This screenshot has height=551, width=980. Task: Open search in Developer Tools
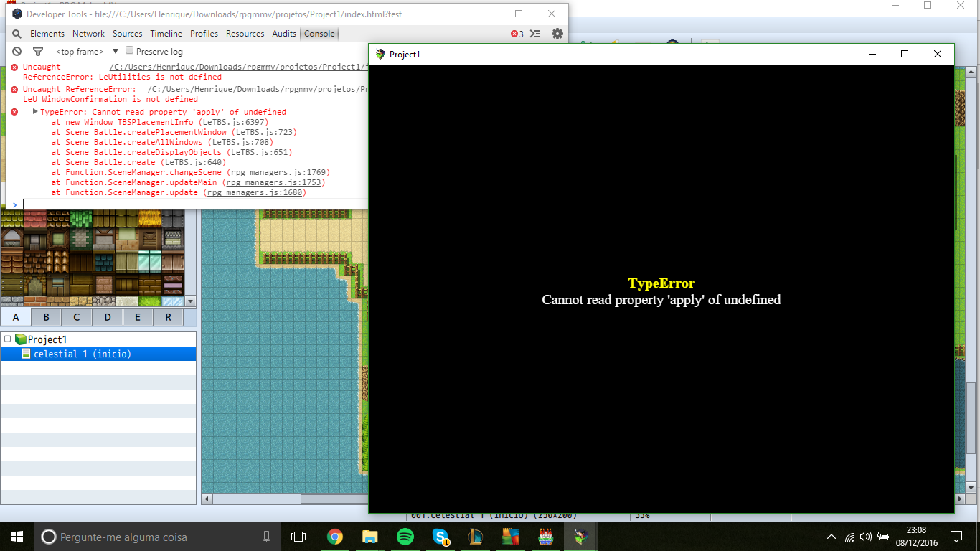click(x=17, y=34)
